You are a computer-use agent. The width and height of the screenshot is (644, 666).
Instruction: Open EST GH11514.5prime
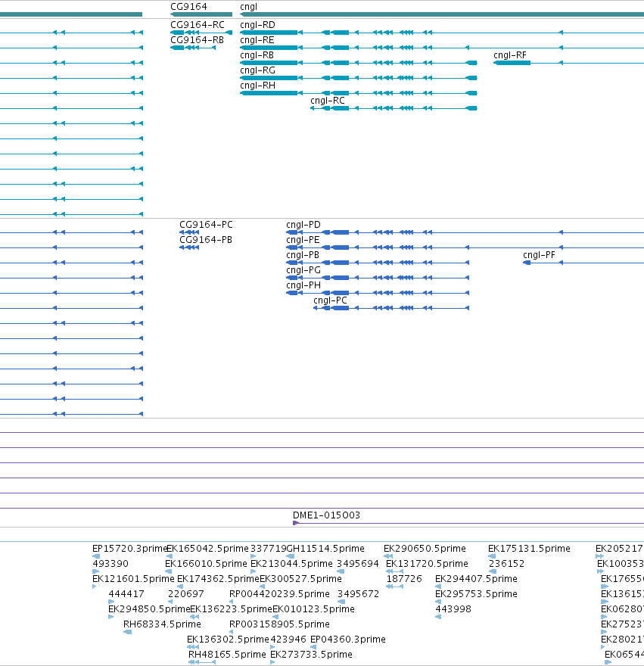coord(325,549)
